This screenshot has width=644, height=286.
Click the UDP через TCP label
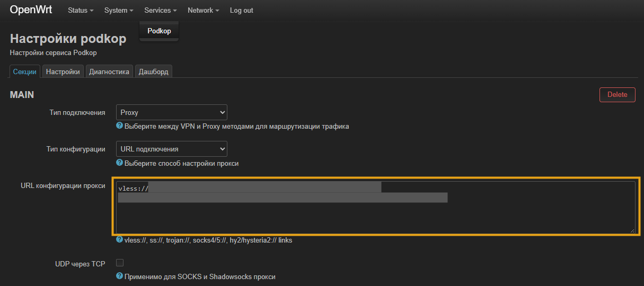pyautogui.click(x=80, y=263)
